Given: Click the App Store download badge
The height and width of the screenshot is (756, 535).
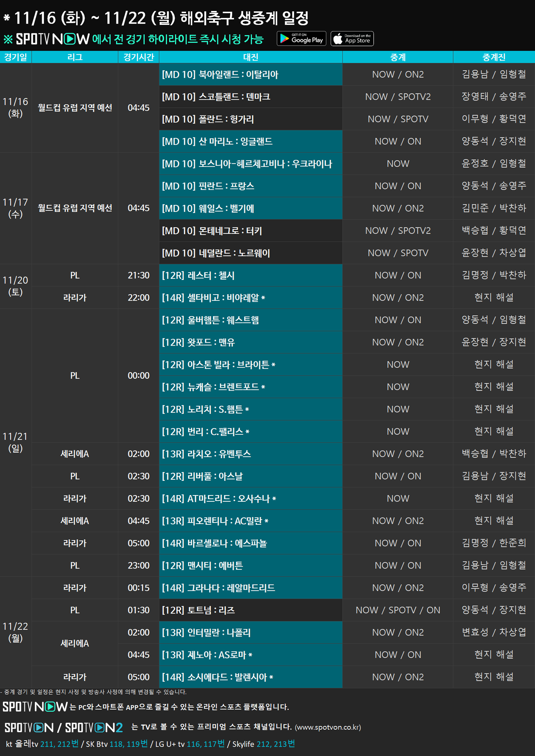Looking at the screenshot, I should (x=352, y=39).
